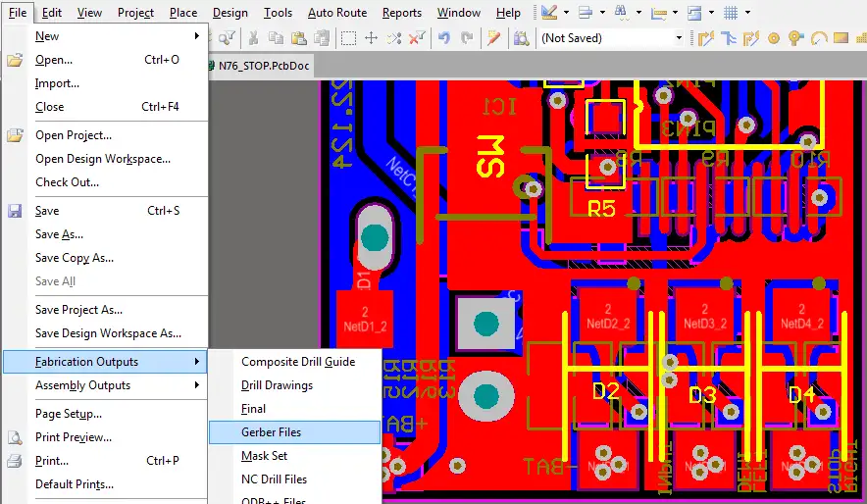
Task: Click the Undo arrow icon
Action: coord(443,37)
